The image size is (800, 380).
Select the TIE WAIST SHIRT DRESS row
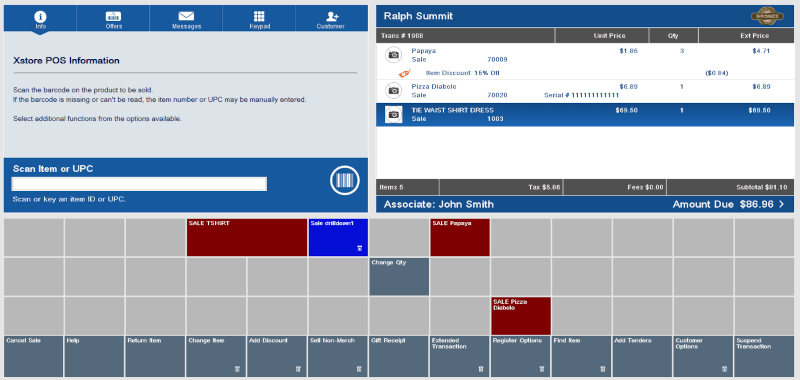point(585,115)
